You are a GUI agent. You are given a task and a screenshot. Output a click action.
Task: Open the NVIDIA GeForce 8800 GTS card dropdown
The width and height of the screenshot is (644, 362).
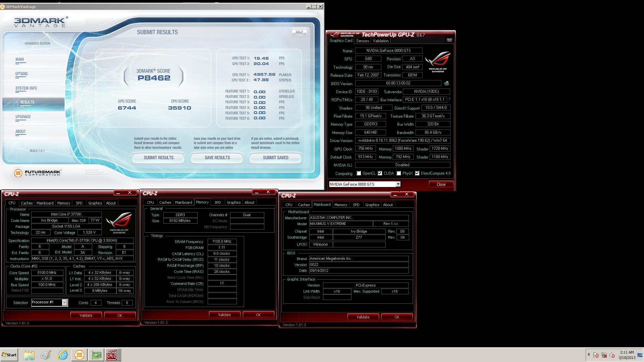pos(398,184)
